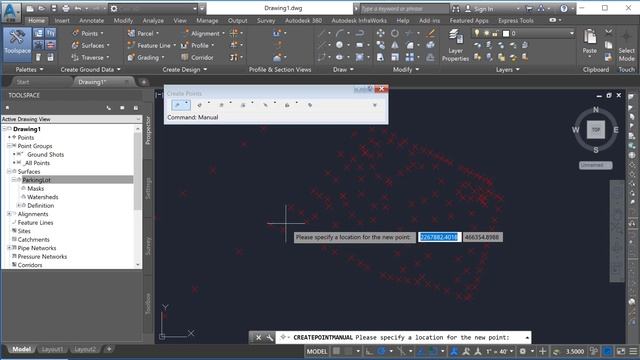Screen dimensions: 640x360
Task: Click the Sign In button
Action: click(479, 9)
